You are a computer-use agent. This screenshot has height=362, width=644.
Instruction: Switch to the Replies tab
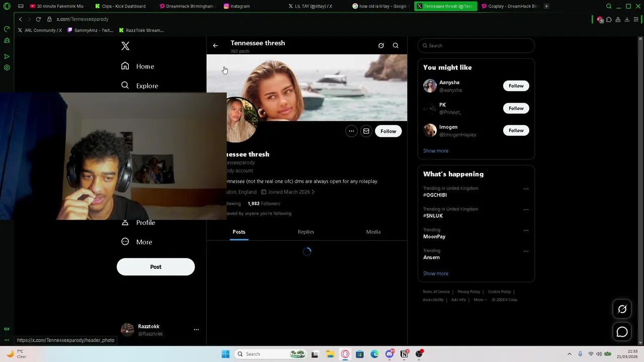point(306,232)
